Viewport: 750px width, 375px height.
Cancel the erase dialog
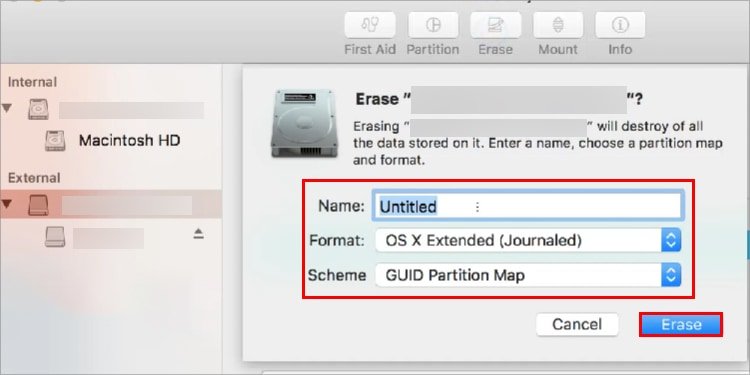[577, 324]
